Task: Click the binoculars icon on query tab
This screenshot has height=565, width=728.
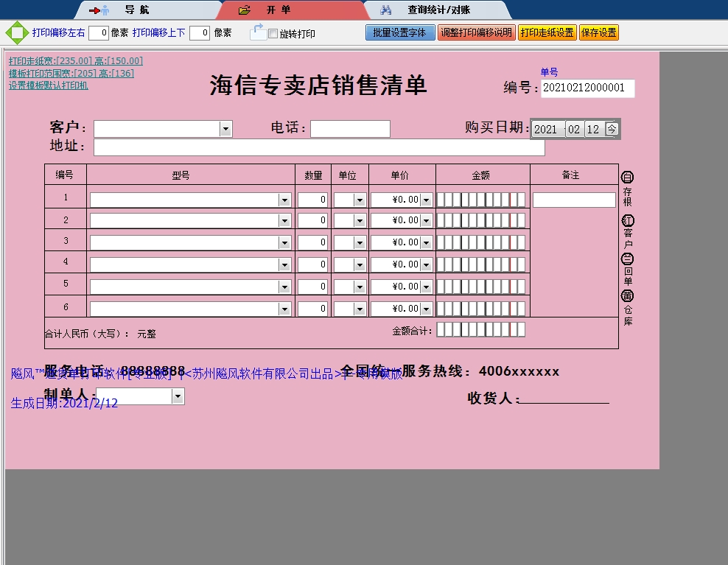Action: click(x=386, y=10)
